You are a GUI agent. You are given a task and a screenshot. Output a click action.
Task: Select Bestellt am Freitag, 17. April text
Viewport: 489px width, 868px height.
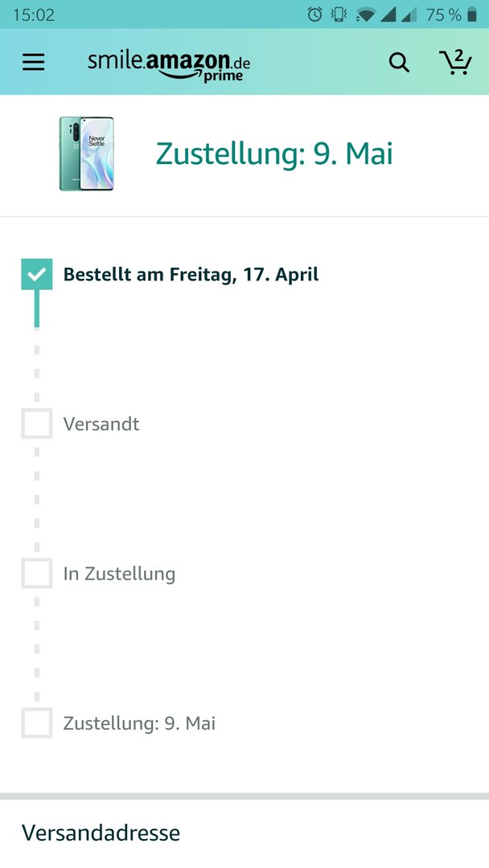click(191, 275)
